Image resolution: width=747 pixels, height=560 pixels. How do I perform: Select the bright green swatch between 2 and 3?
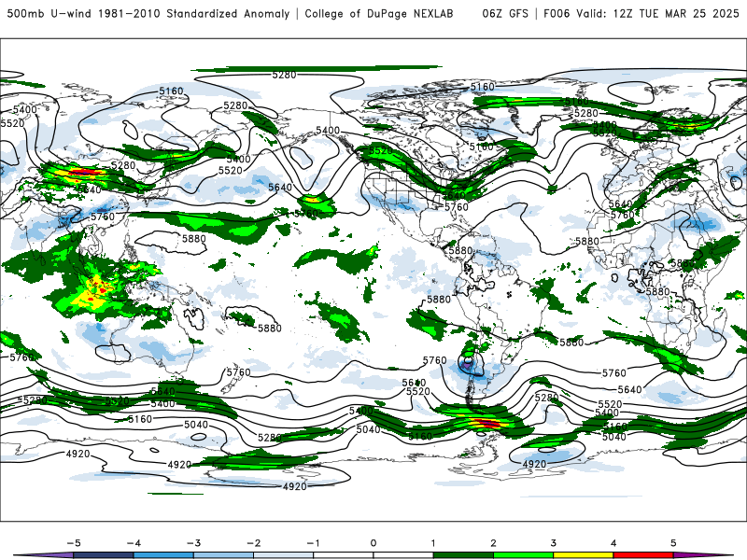[523, 555]
